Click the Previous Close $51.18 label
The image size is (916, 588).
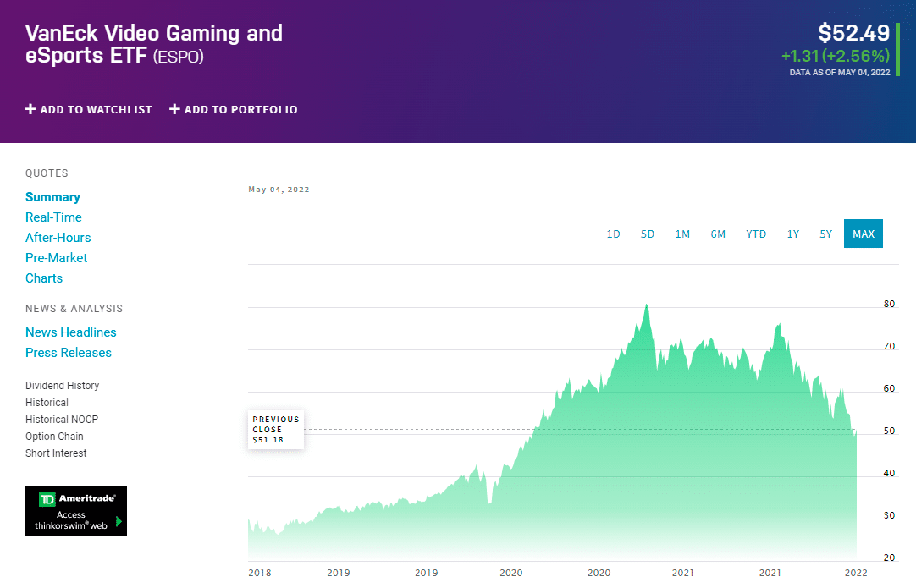[276, 429]
